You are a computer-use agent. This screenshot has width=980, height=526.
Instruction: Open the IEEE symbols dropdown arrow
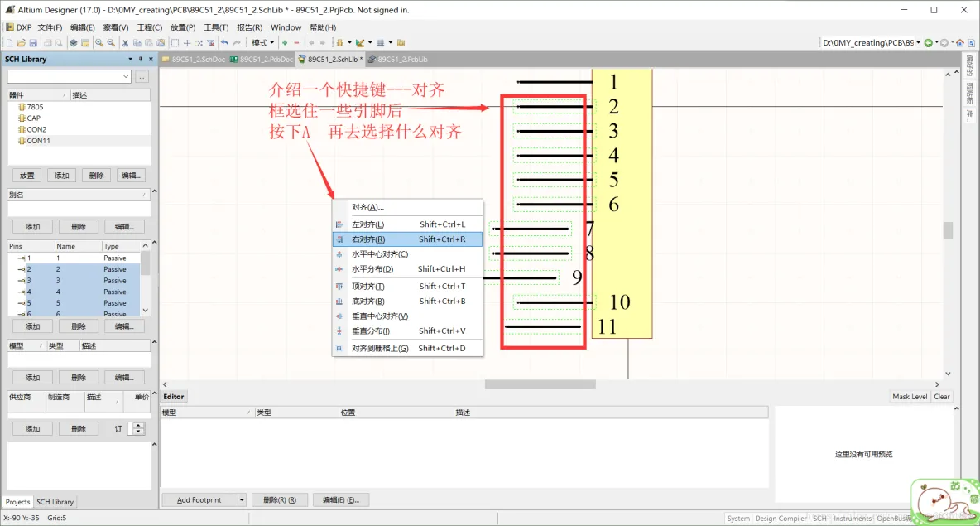click(x=349, y=43)
